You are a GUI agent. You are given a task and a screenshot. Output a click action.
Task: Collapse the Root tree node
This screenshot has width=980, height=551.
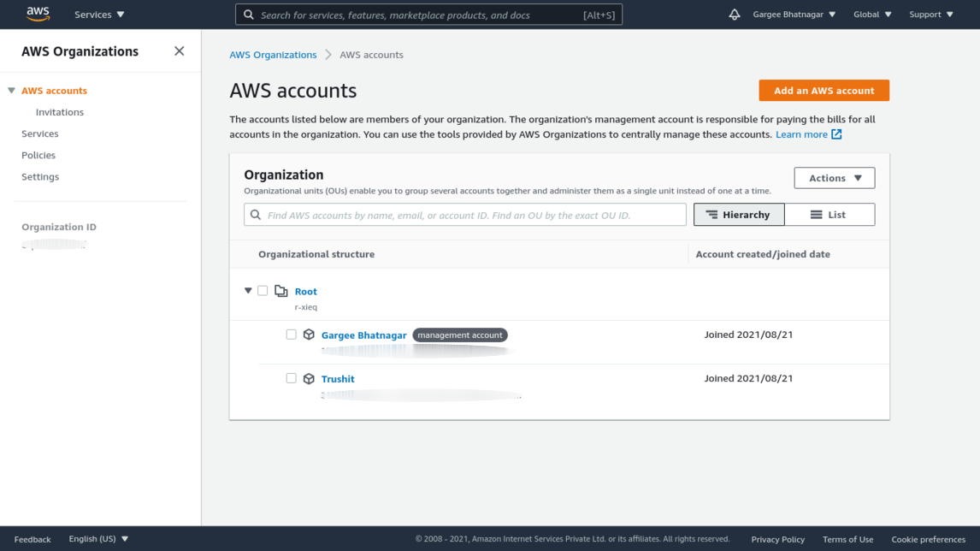point(248,291)
